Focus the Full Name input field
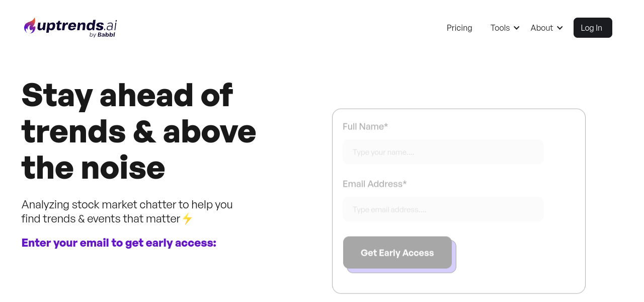Image resolution: width=644 pixels, height=302 pixels. (x=443, y=152)
